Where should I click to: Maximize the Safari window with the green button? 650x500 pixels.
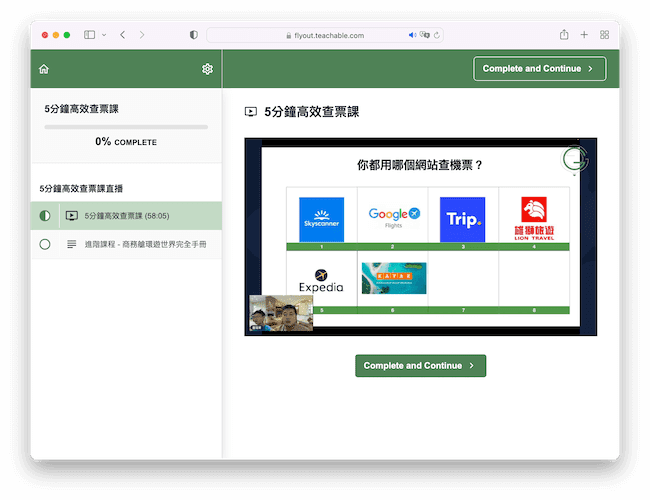(x=67, y=35)
